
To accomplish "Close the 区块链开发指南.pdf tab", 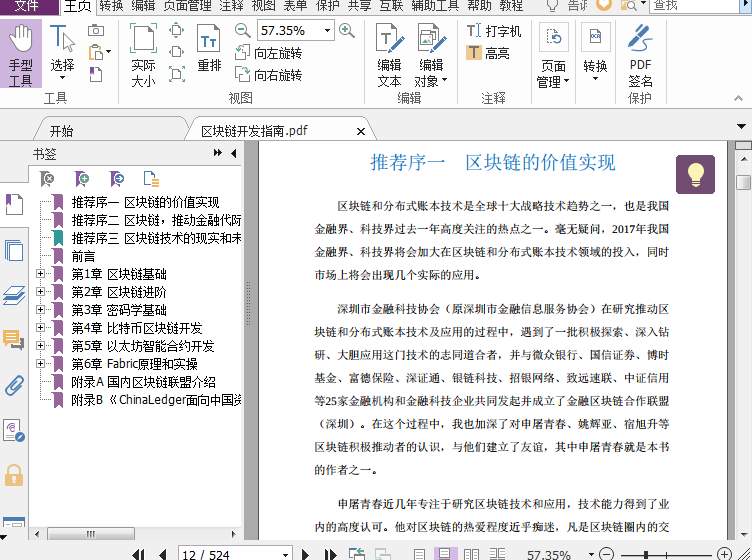I will (361, 131).
